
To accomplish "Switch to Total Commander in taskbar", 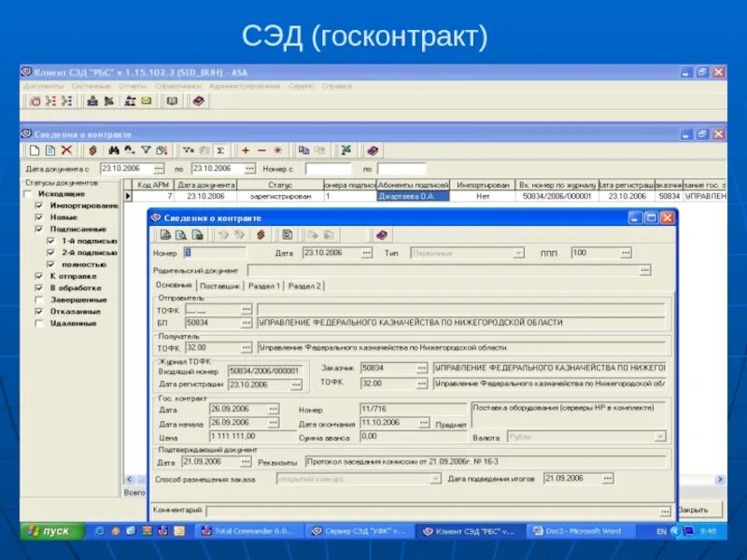I will point(249,531).
